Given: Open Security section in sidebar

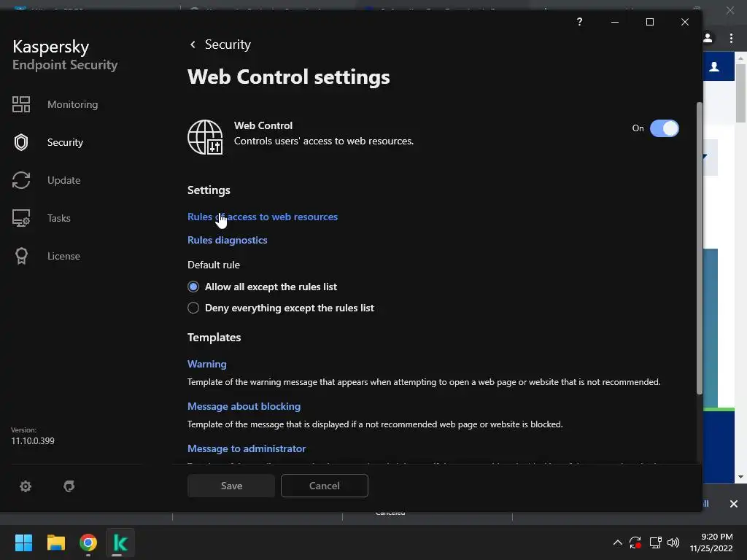Looking at the screenshot, I should tap(65, 142).
